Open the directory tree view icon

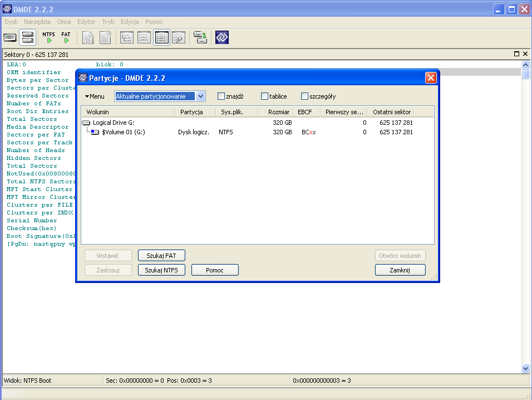click(x=127, y=37)
